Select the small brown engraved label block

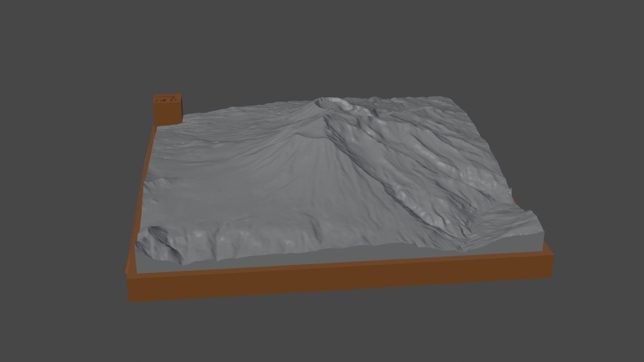coord(168,110)
